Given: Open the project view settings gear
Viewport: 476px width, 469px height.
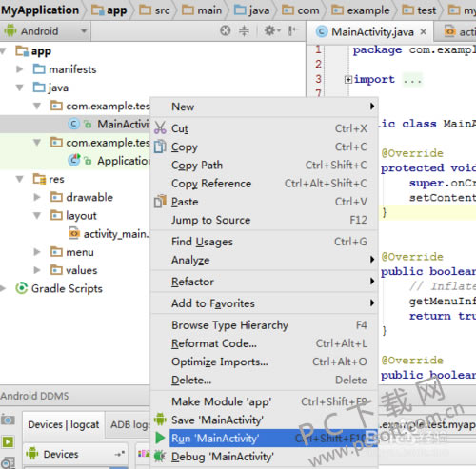Looking at the screenshot, I should pos(272,31).
